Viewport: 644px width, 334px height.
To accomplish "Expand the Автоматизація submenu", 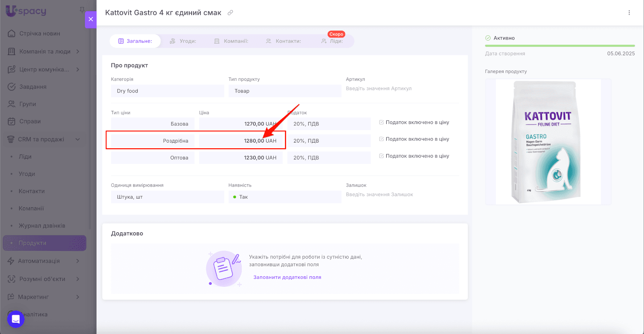I will coord(78,261).
